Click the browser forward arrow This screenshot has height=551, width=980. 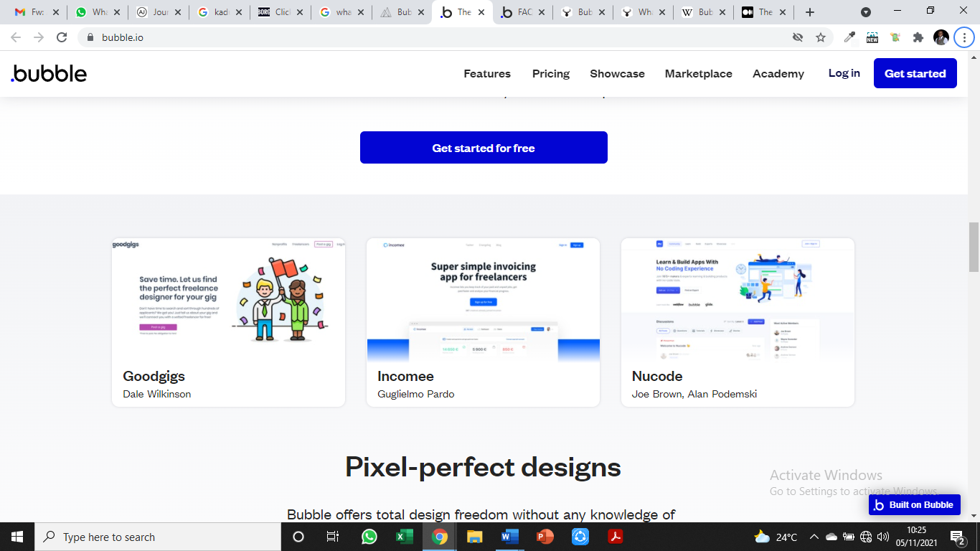[x=39, y=37]
